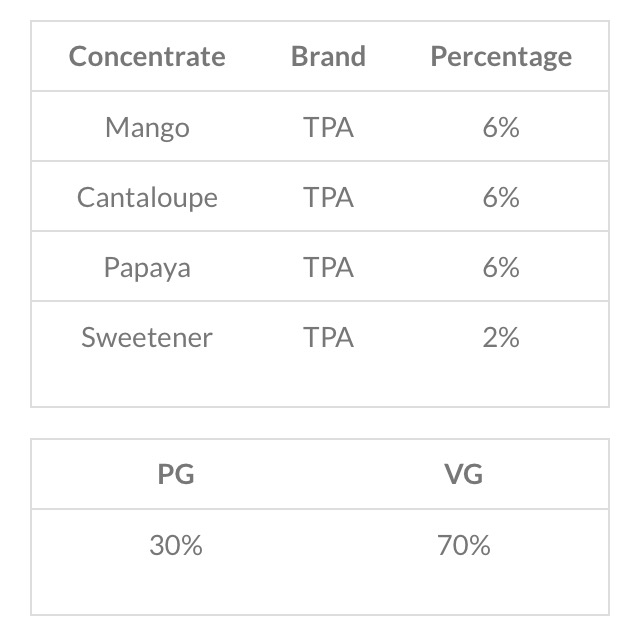Viewport: 640px width, 644px height.
Task: Click the empty row below Sweetener
Action: 320,385
